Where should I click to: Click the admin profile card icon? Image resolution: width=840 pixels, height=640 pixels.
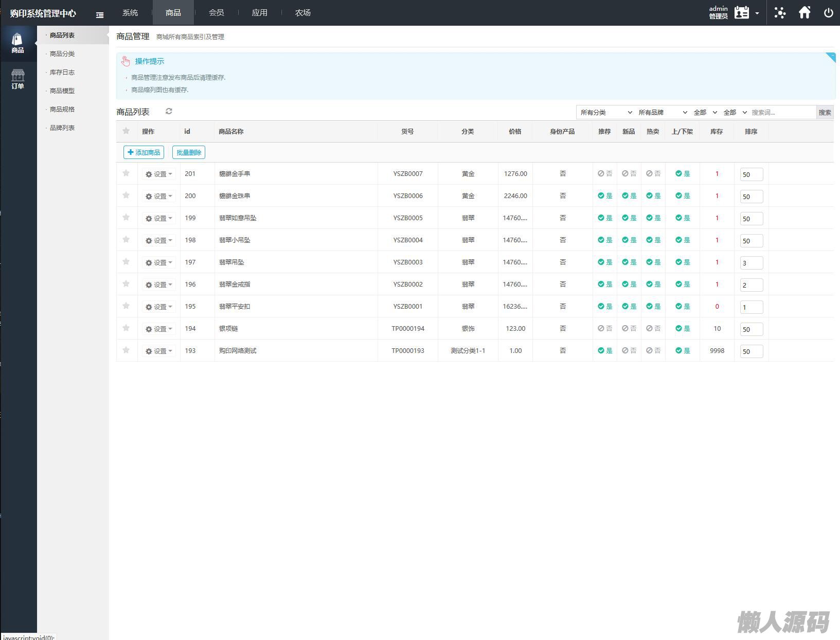click(742, 13)
